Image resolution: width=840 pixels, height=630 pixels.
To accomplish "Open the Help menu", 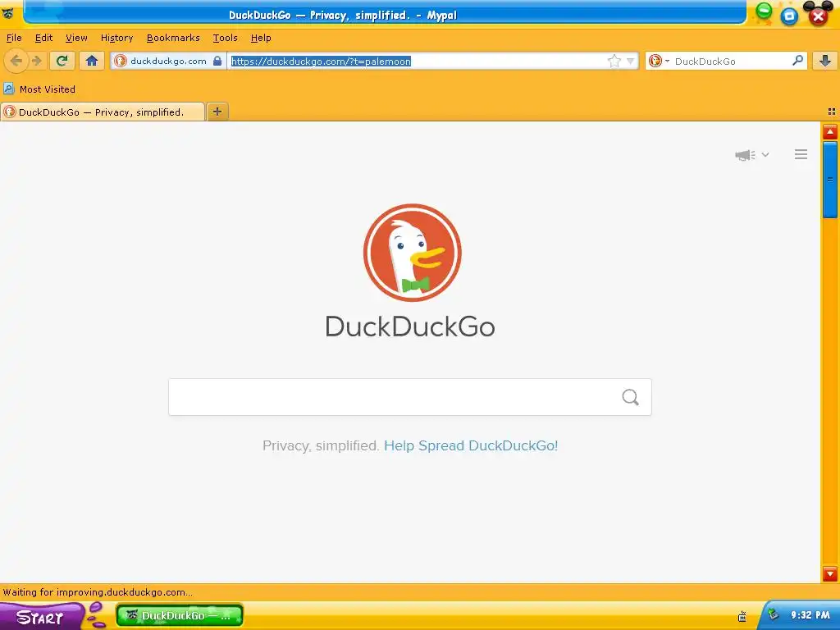I will click(261, 38).
